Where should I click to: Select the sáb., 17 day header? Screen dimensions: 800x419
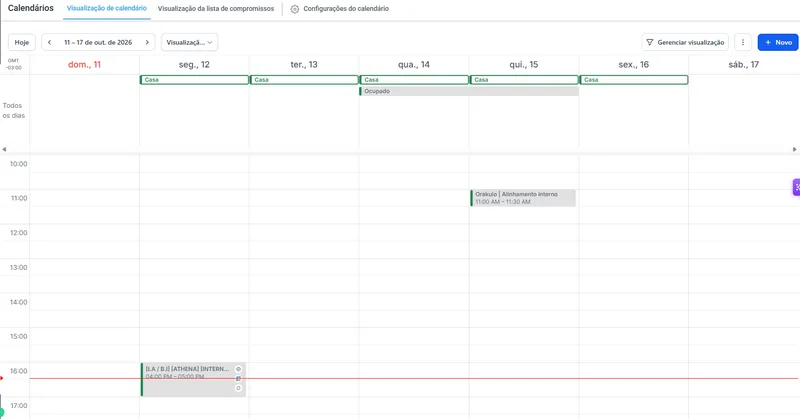click(743, 65)
